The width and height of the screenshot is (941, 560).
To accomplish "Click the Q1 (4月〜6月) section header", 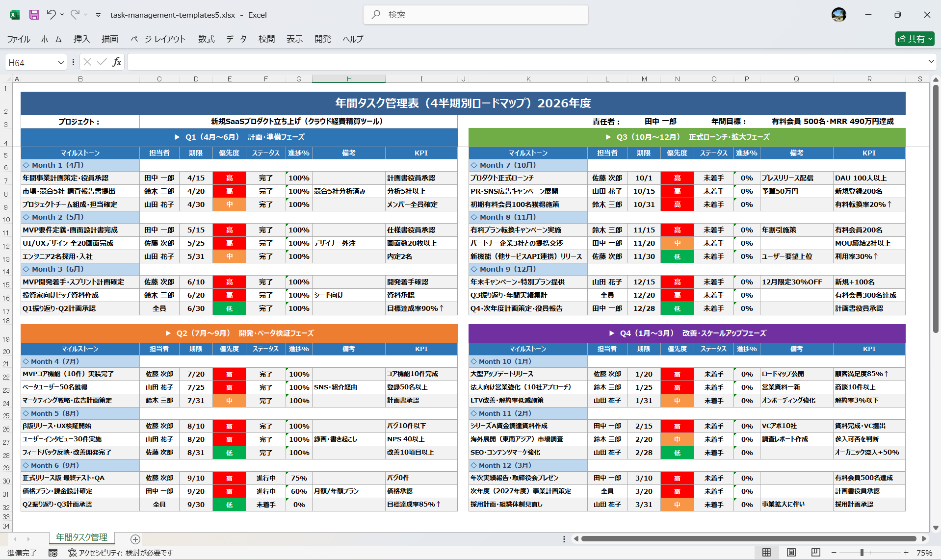I will 239,137.
